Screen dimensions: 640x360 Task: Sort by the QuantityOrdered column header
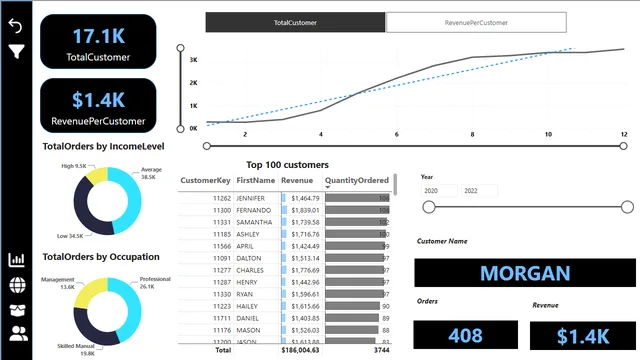(x=357, y=180)
